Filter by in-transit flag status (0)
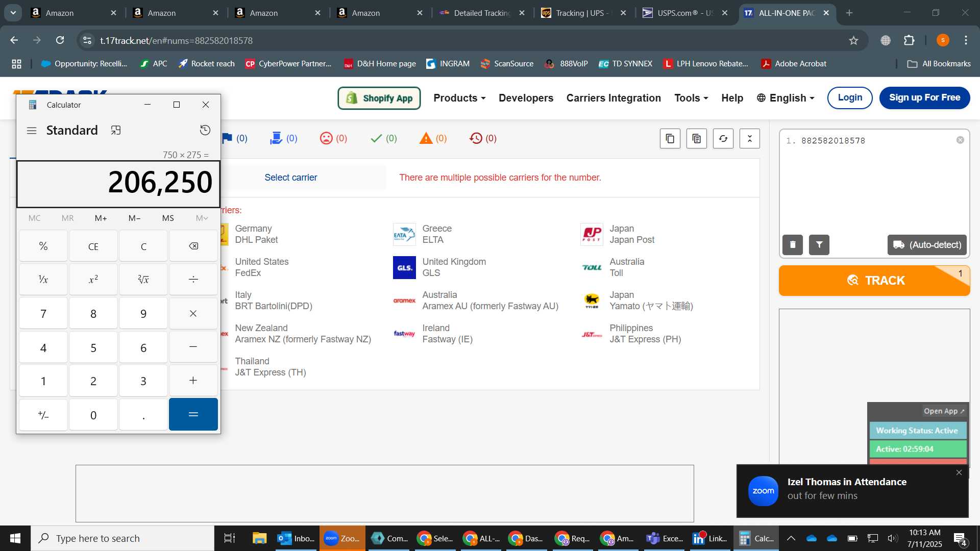The width and height of the screenshot is (980, 551). click(235, 138)
